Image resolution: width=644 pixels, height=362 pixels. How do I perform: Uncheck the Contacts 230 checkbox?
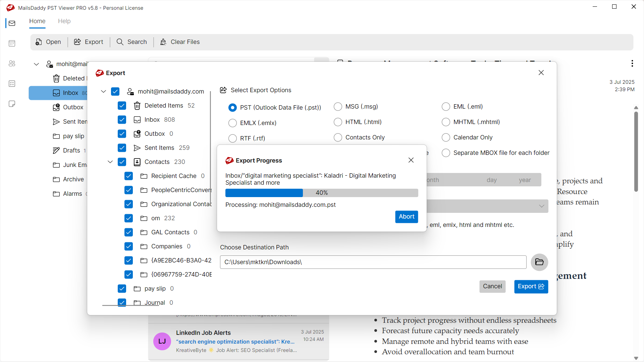[x=122, y=162]
